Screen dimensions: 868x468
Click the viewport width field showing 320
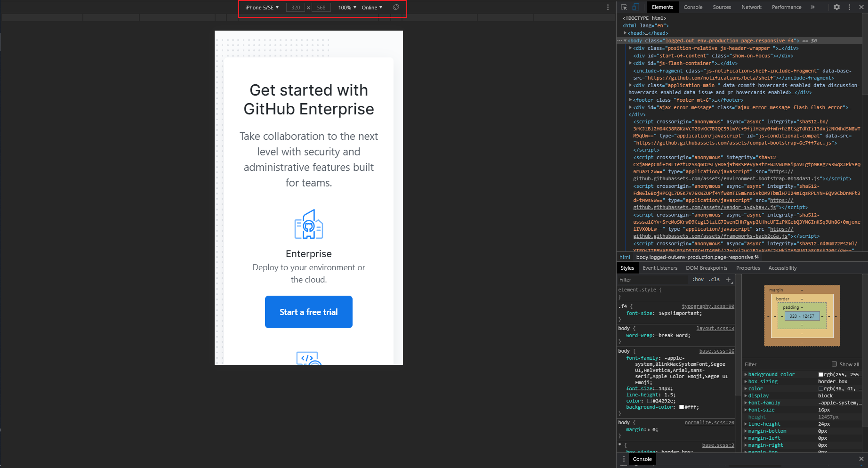pyautogui.click(x=296, y=8)
